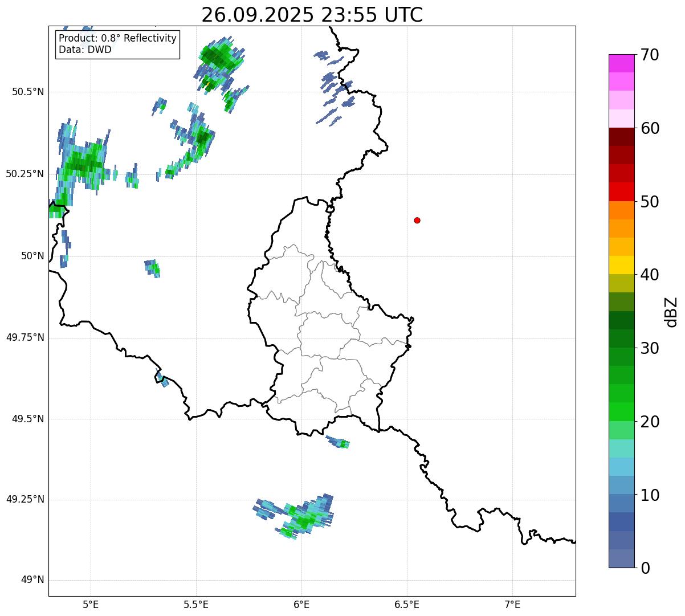Screen dimensions: 685x616
Task: Click the Data: DWD text in legend box
Action: 85,50
